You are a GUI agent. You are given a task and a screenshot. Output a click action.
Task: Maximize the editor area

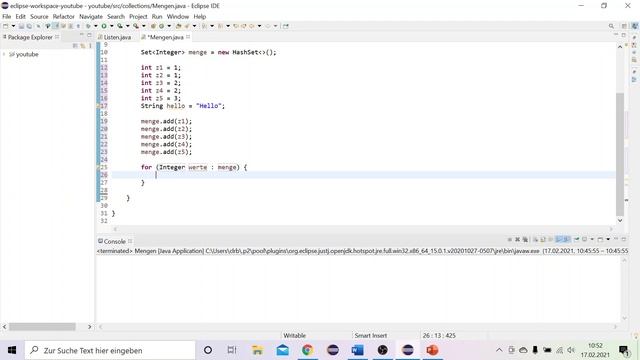[x=624, y=36]
